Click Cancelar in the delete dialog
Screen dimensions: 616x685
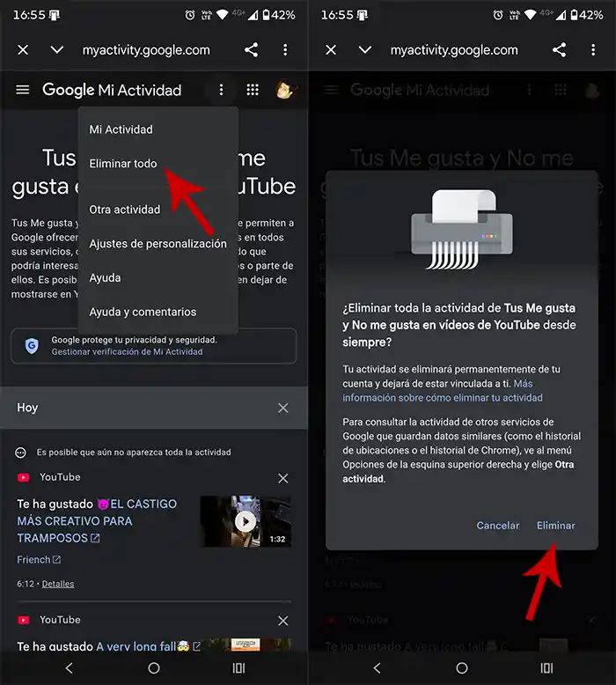coord(498,526)
